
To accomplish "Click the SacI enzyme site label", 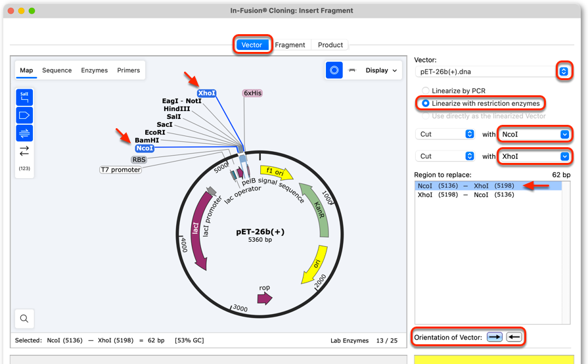I will (165, 124).
